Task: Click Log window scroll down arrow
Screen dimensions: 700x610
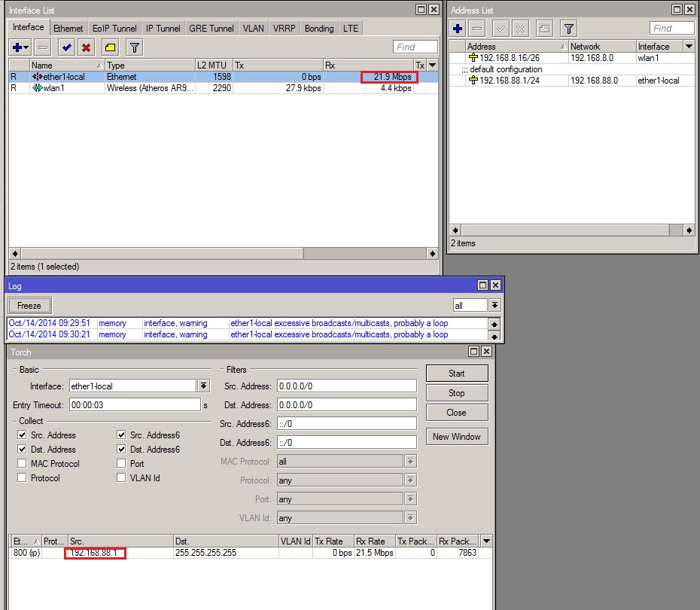Action: click(495, 337)
